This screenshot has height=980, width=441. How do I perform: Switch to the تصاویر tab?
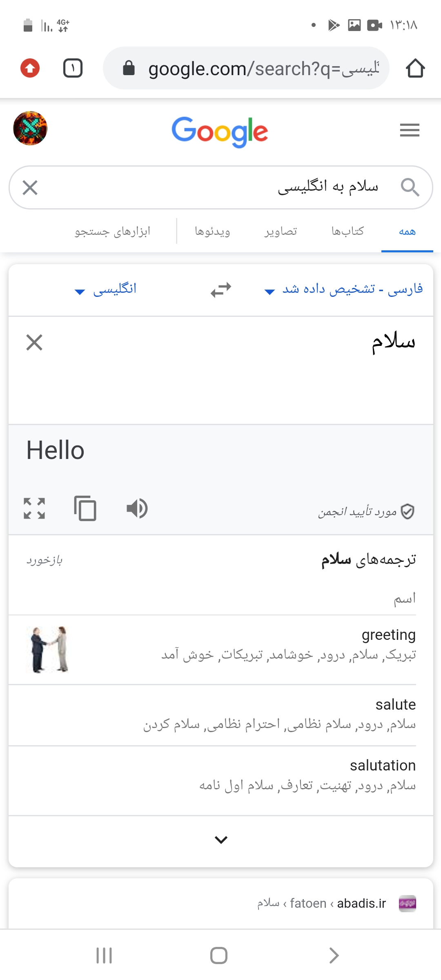pos(281,232)
